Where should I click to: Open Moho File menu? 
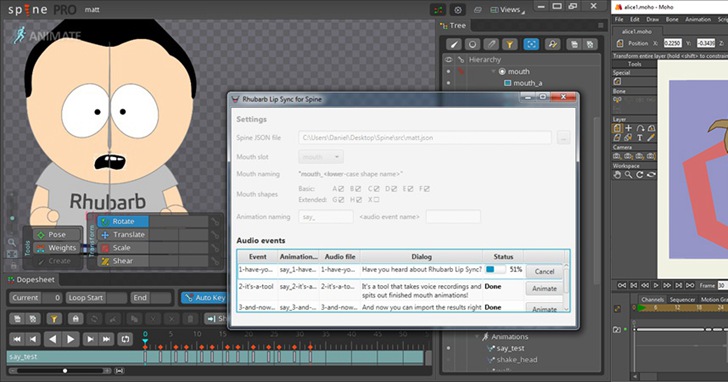pyautogui.click(x=619, y=19)
